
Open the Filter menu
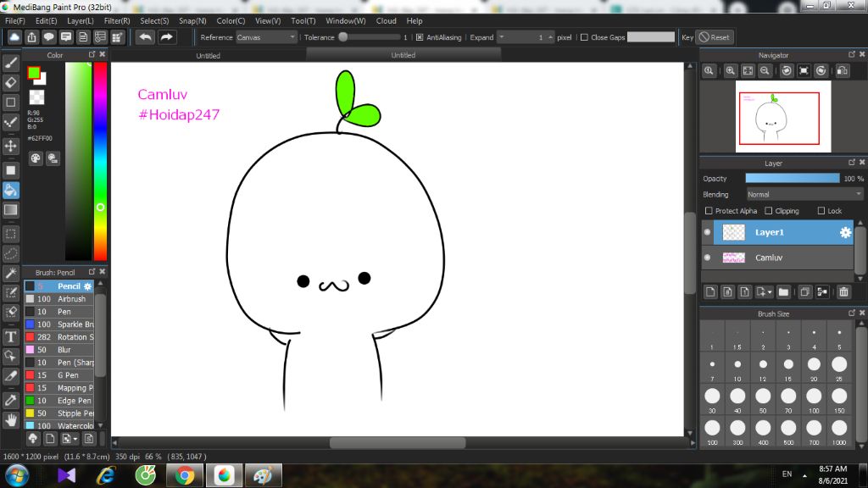pos(117,20)
